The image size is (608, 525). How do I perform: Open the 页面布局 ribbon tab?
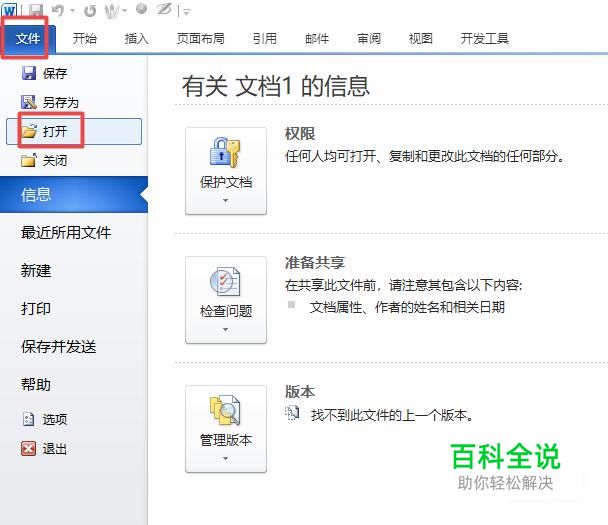[x=200, y=38]
